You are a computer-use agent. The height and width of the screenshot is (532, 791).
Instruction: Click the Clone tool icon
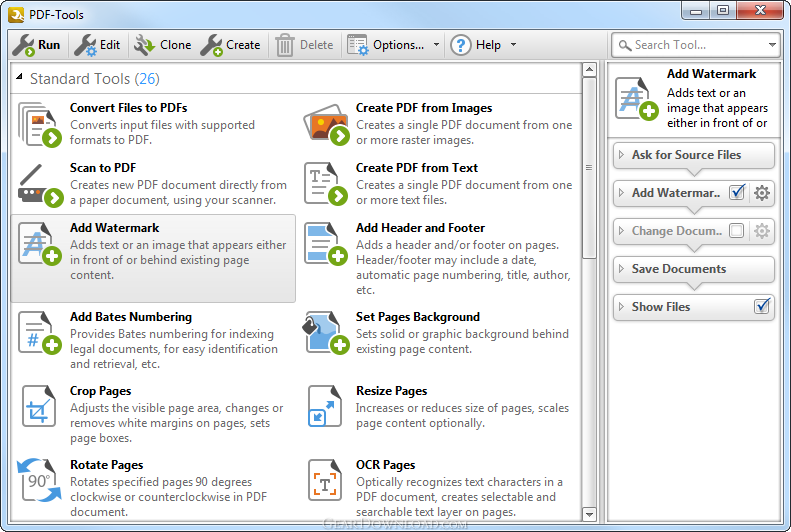[144, 45]
